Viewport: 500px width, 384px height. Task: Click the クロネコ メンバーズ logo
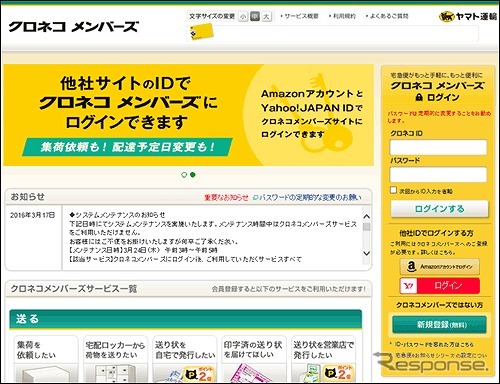tap(74, 27)
